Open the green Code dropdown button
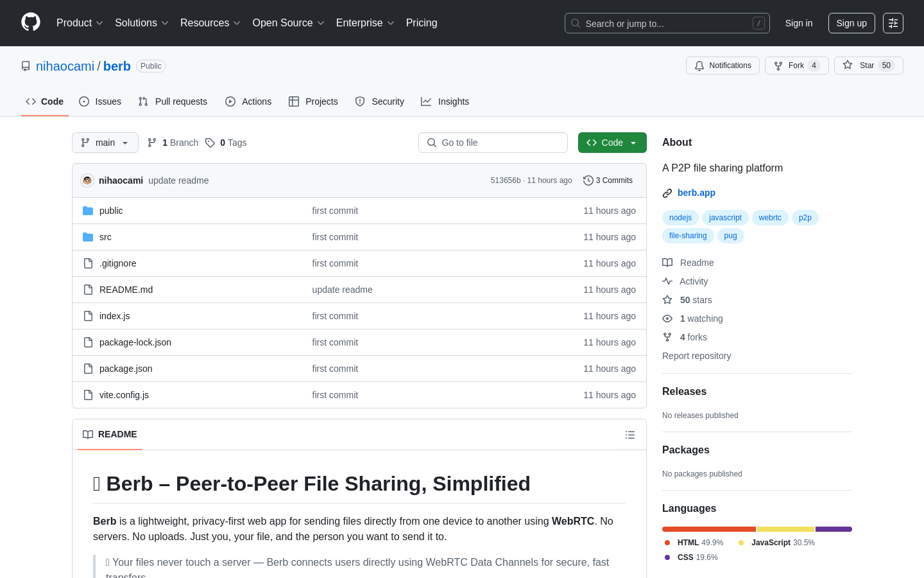The width and height of the screenshot is (924, 578). (x=612, y=143)
